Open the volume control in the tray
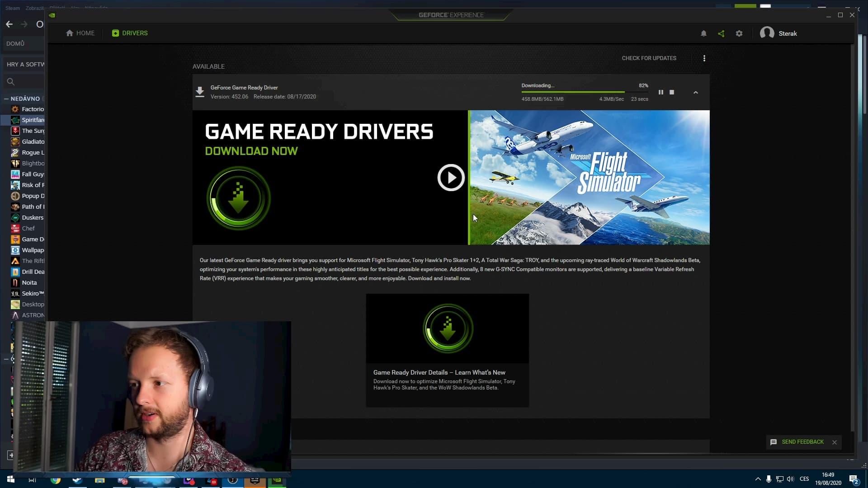This screenshot has width=868, height=488. coord(790,479)
